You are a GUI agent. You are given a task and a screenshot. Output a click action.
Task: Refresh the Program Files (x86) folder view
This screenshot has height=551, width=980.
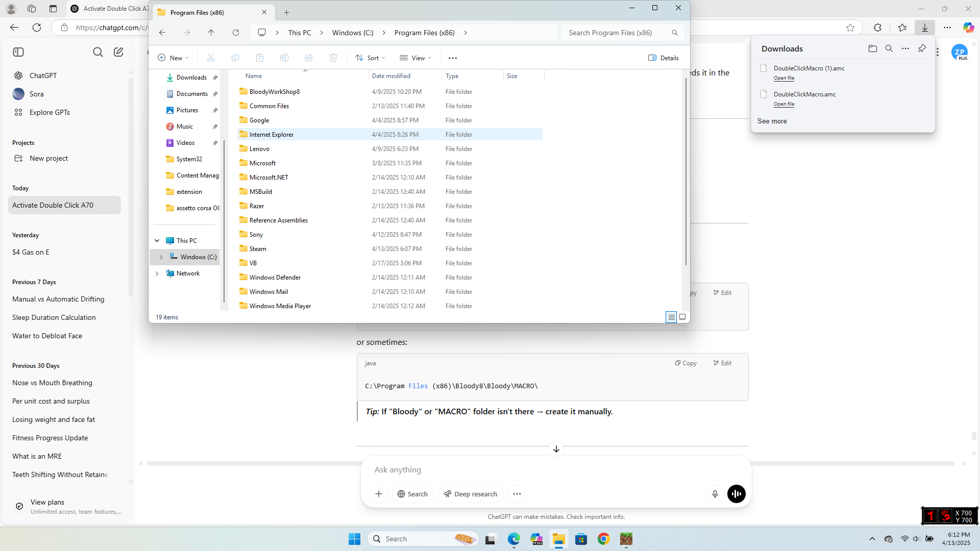(x=235, y=33)
